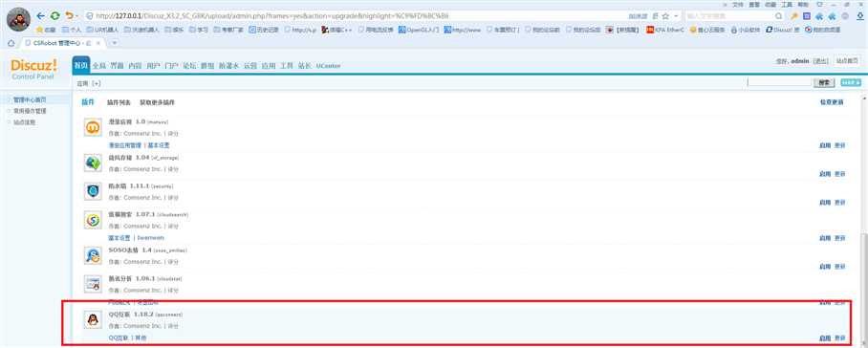Click the search button beside the admin search box
868x348 pixels.
[824, 82]
